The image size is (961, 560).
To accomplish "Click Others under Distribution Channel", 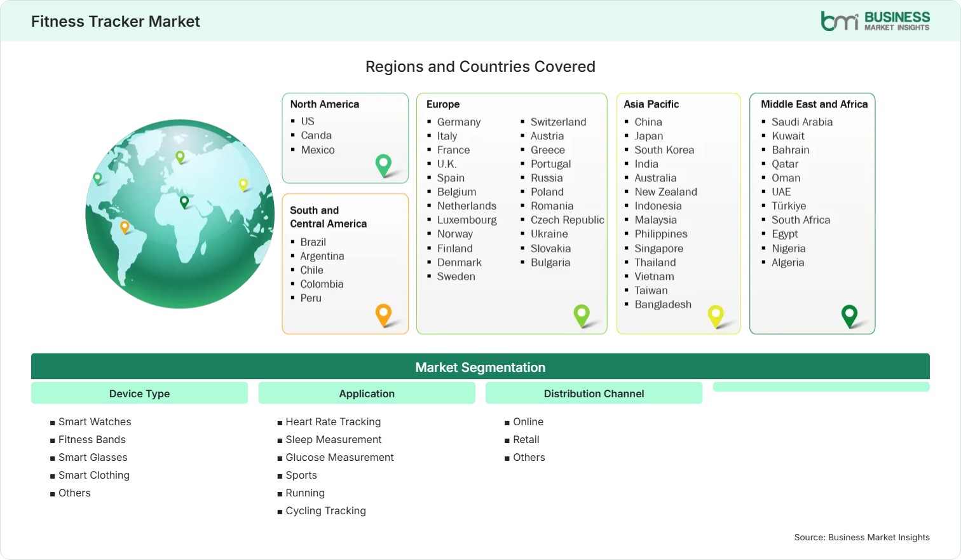I will (529, 457).
